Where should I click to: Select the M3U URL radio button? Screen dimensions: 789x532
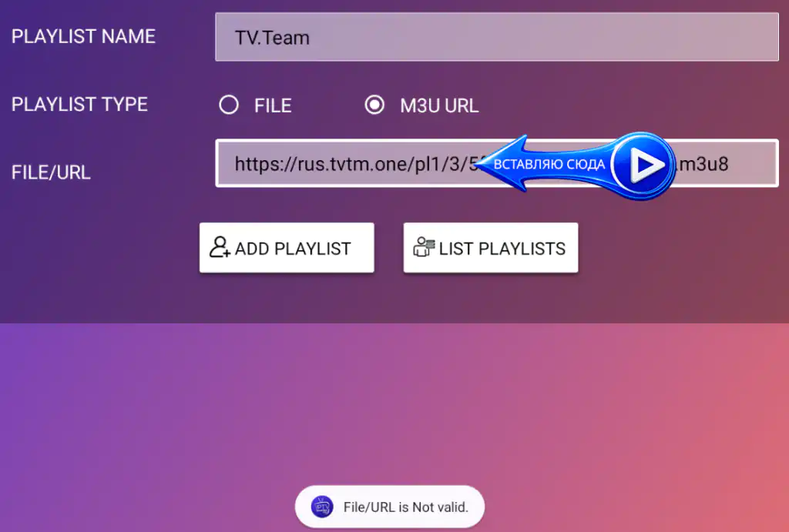point(374,105)
